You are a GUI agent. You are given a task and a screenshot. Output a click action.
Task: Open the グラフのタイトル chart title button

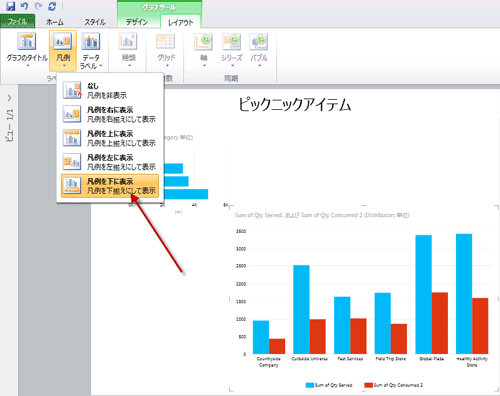(27, 50)
